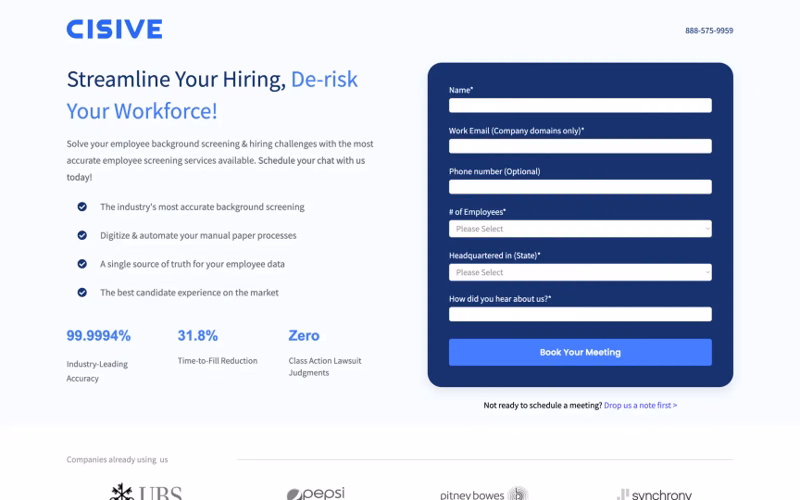
Task: Click the Book Your Meeting button
Action: (x=580, y=352)
